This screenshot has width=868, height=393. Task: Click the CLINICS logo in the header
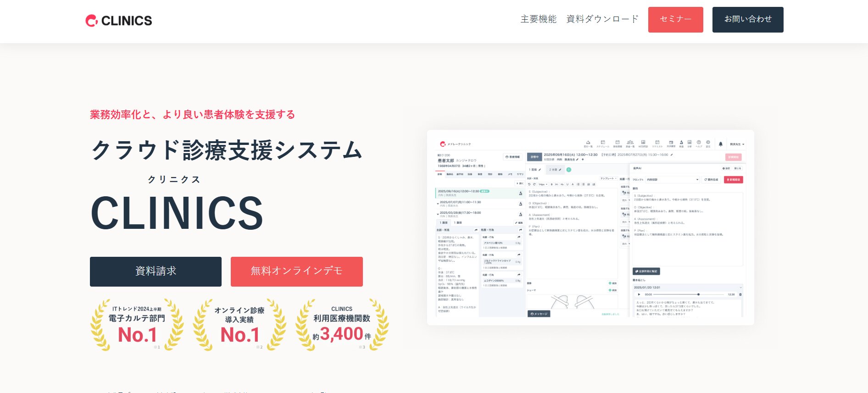[x=119, y=21]
